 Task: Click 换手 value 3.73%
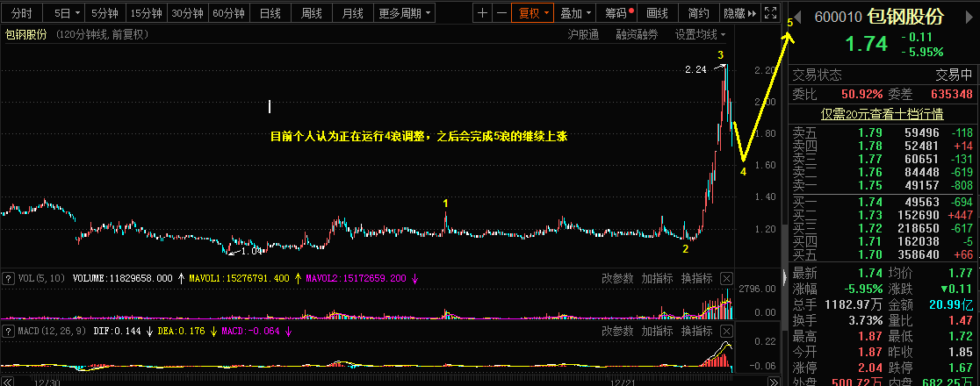(864, 321)
